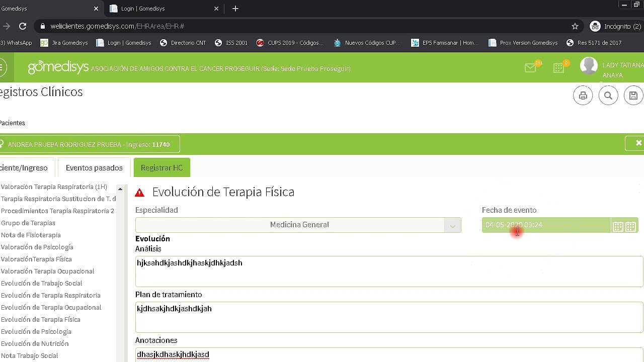The height and width of the screenshot is (362, 644).
Task: Bookmark this page with star icon
Action: pyautogui.click(x=575, y=26)
